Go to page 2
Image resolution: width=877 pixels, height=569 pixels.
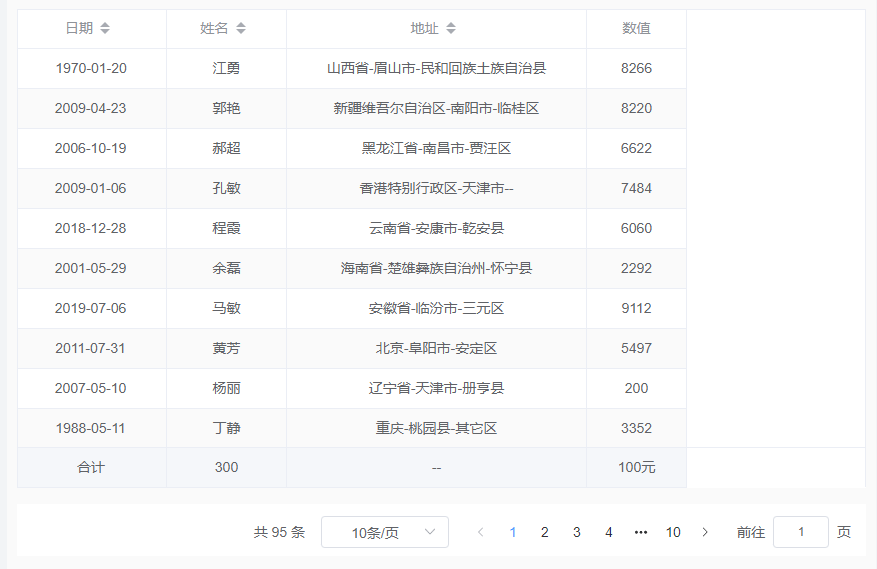pyautogui.click(x=544, y=532)
